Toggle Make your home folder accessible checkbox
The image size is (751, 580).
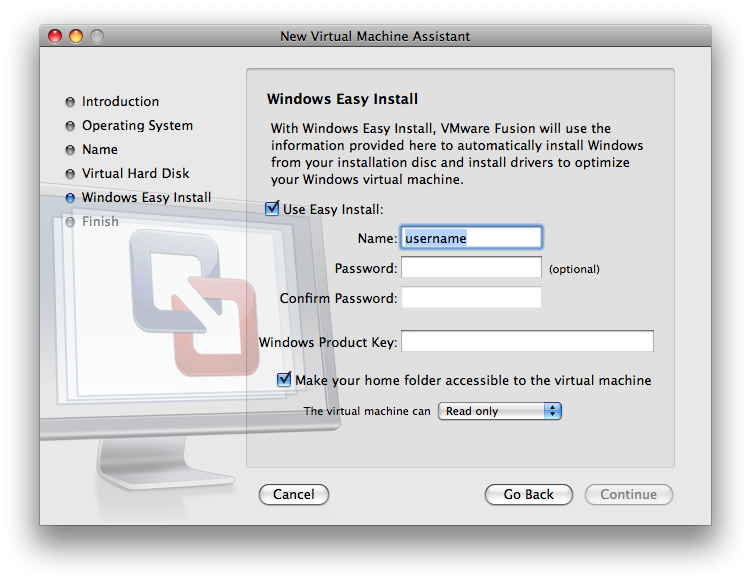click(x=284, y=380)
